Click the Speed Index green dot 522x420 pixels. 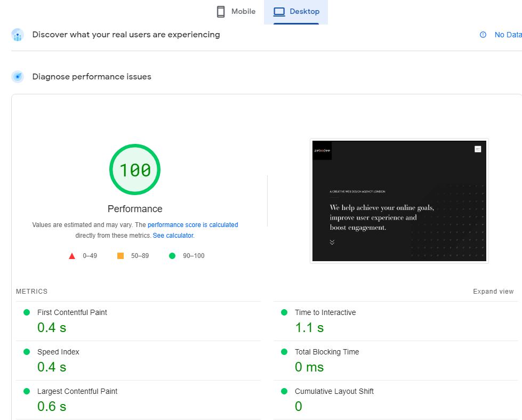pyautogui.click(x=27, y=352)
